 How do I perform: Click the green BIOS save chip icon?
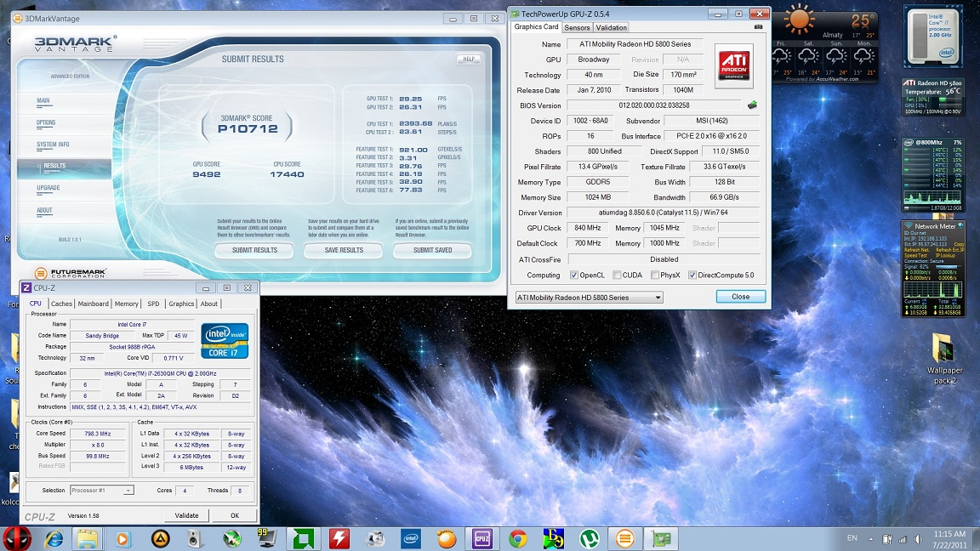point(752,105)
